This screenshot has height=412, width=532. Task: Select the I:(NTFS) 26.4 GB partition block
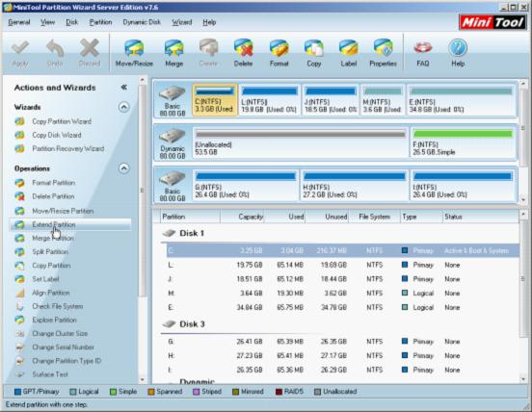tap(464, 186)
